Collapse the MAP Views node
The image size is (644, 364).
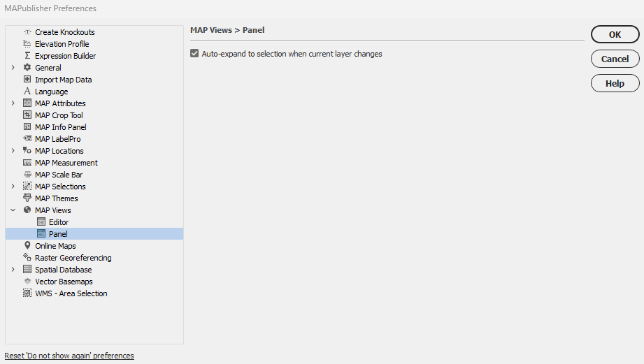tap(13, 210)
